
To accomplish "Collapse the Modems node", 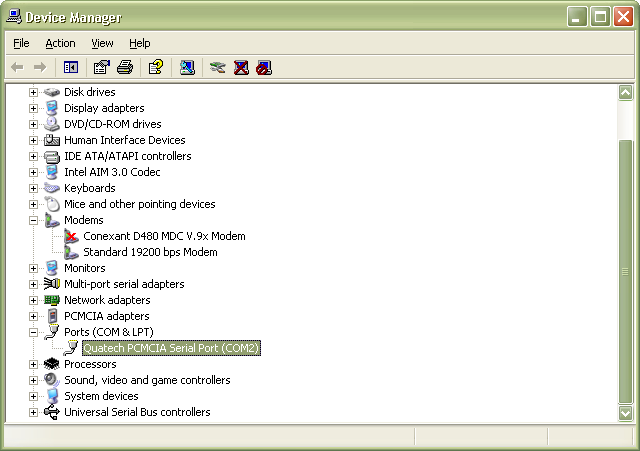I will pos(33,220).
